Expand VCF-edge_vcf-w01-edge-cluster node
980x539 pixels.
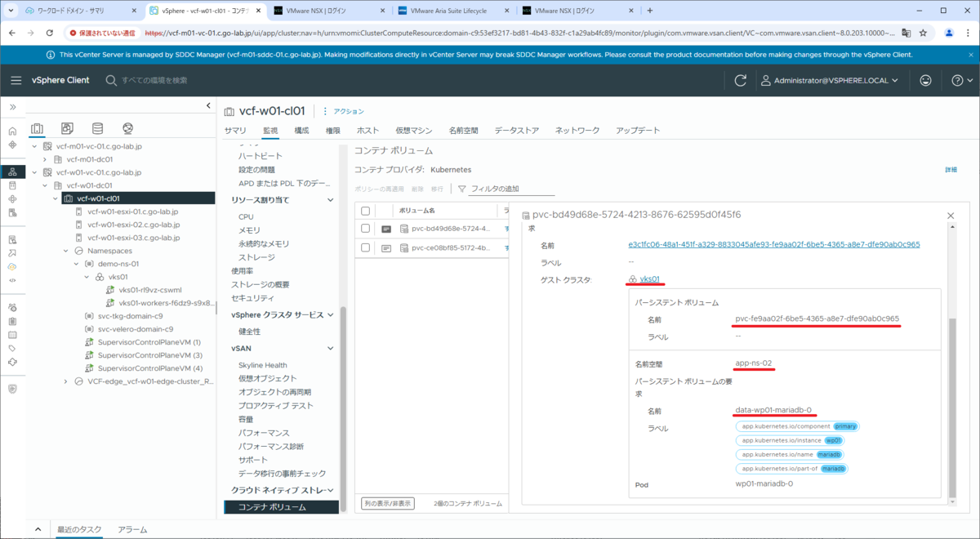coord(67,381)
